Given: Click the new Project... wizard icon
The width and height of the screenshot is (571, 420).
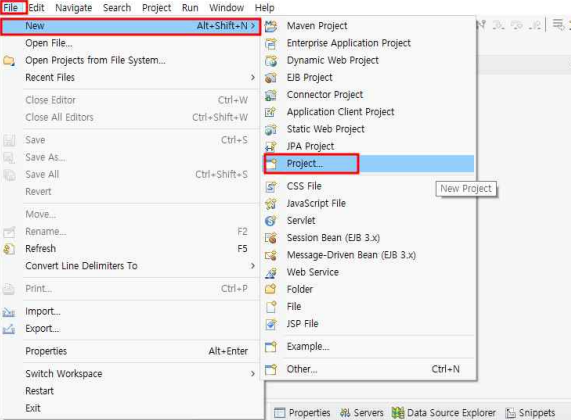Looking at the screenshot, I should click(x=272, y=164).
